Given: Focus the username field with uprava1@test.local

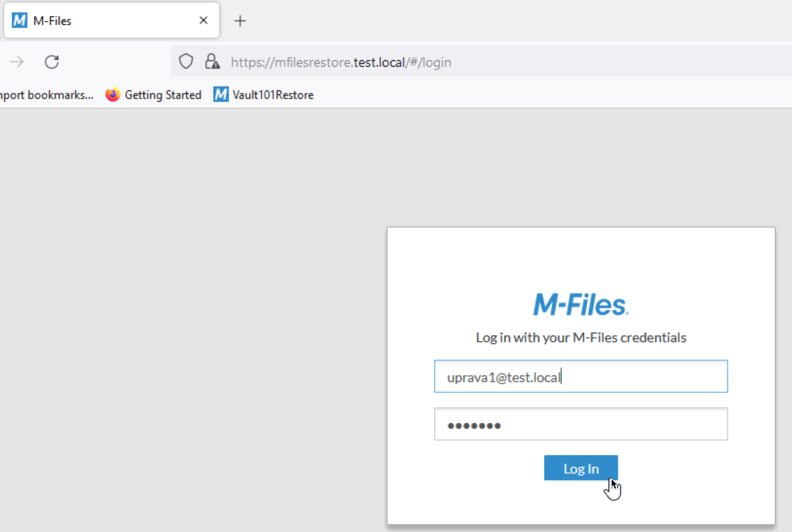Looking at the screenshot, I should pyautogui.click(x=581, y=376).
